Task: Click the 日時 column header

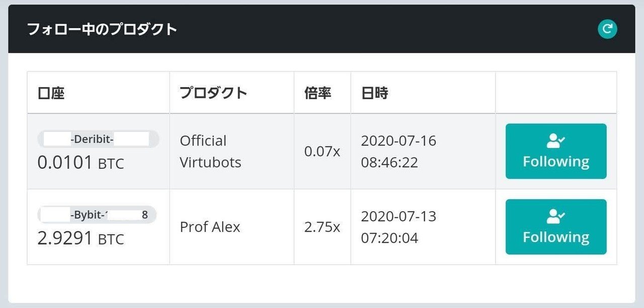Action: point(374,93)
